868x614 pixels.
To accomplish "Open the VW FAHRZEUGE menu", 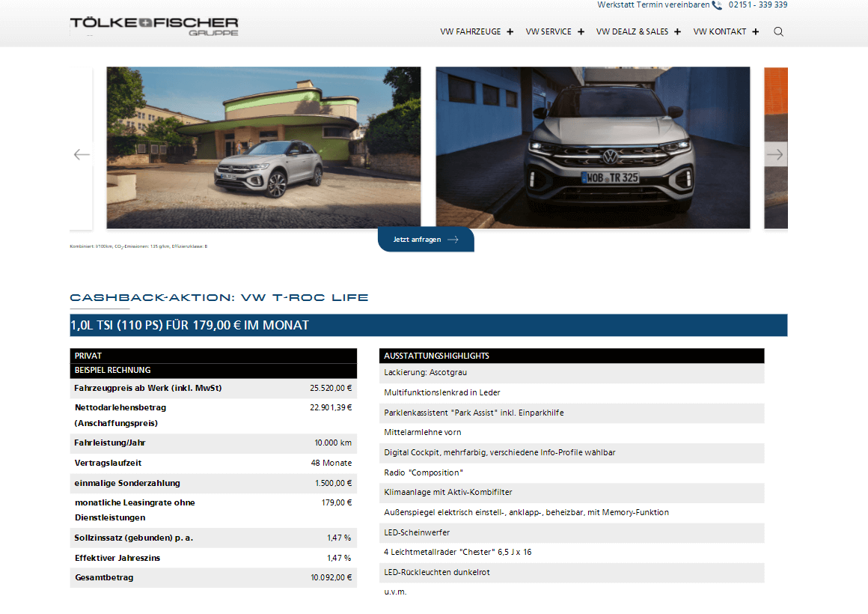I will [471, 31].
